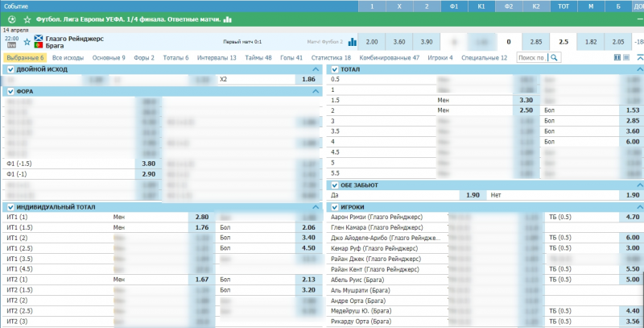Pick the Ф1 (-1.5) handicap odds 3.80
This screenshot has height=328, width=644.
(x=148, y=164)
